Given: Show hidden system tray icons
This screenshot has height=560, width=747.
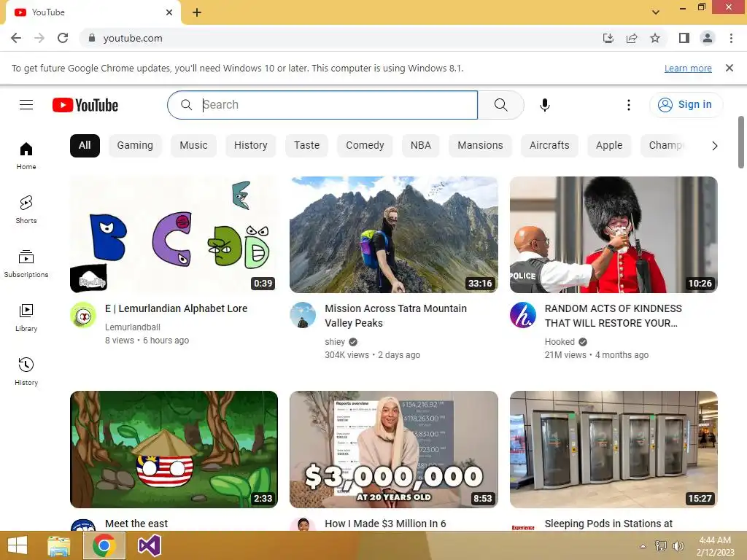Looking at the screenshot, I should point(643,546).
